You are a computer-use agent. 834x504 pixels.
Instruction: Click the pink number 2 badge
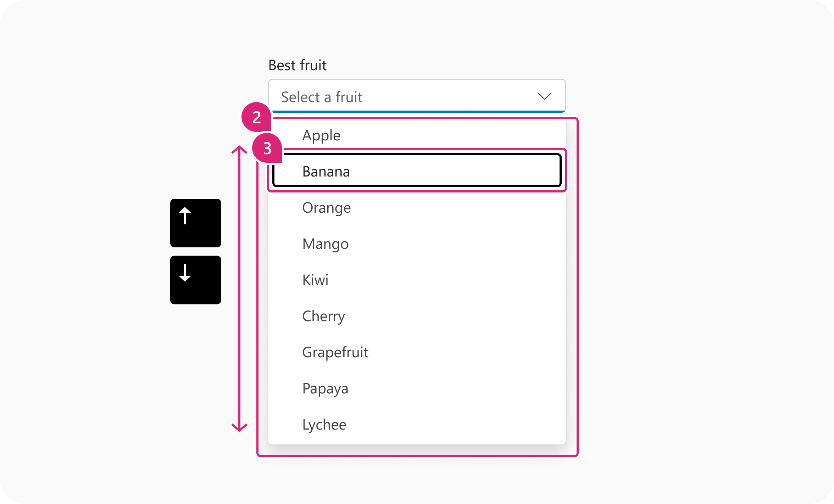pos(256,117)
